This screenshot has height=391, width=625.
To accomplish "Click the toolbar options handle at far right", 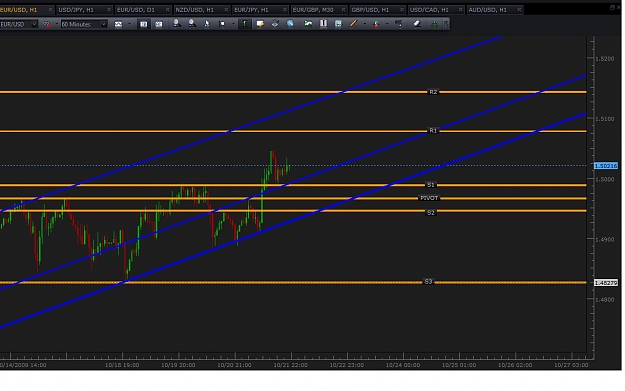I will (x=446, y=24).
